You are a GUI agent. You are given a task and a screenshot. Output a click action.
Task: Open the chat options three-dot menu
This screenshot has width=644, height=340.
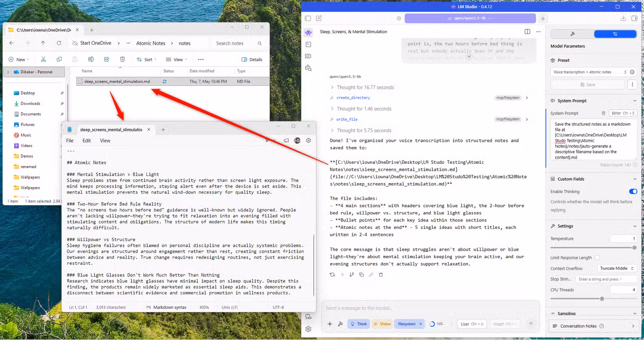point(538,32)
